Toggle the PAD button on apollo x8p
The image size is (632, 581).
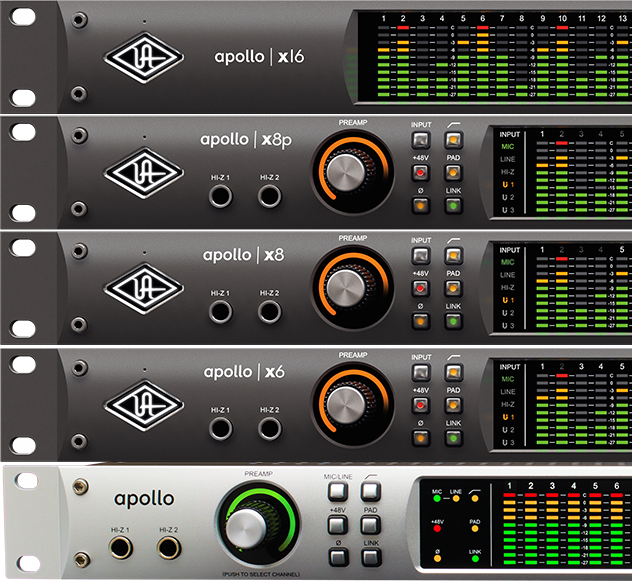point(453,173)
